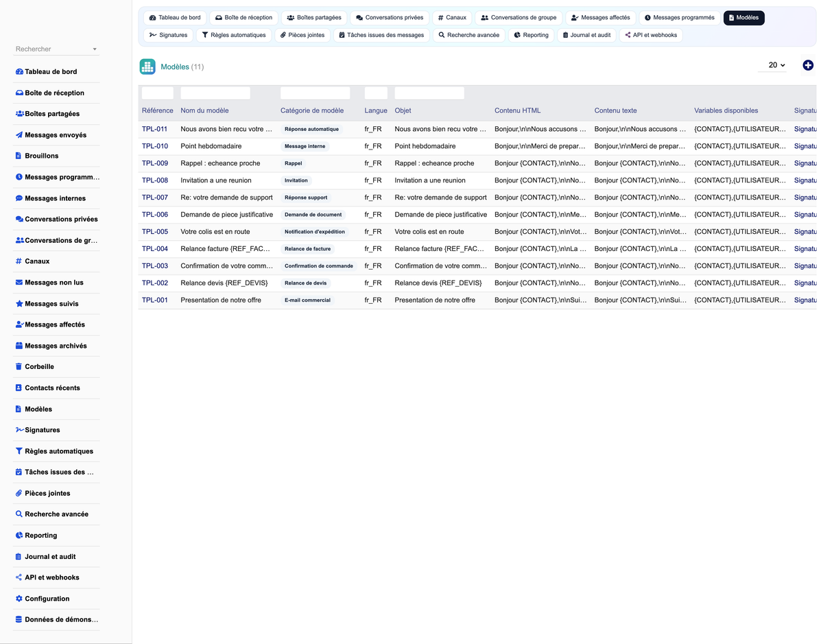Viewport: 823px width, 644px height.
Task: Sort by the Référence column header
Action: [158, 110]
